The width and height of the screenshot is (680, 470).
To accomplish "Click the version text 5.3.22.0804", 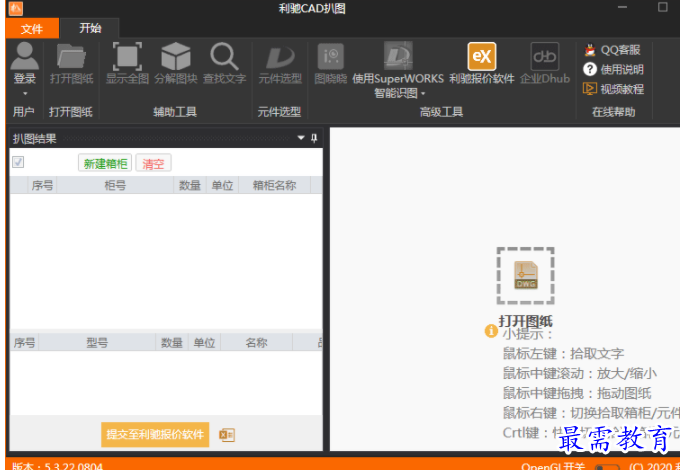I will pos(74,467).
